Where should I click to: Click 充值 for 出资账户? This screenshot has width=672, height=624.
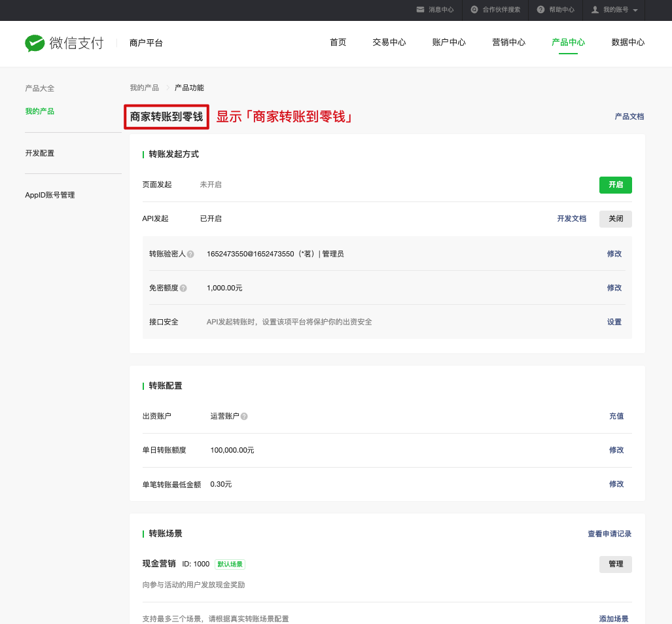pyautogui.click(x=616, y=416)
